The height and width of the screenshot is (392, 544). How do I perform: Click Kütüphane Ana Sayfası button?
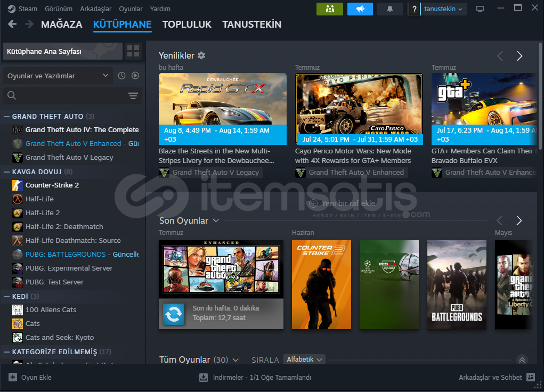coord(63,51)
